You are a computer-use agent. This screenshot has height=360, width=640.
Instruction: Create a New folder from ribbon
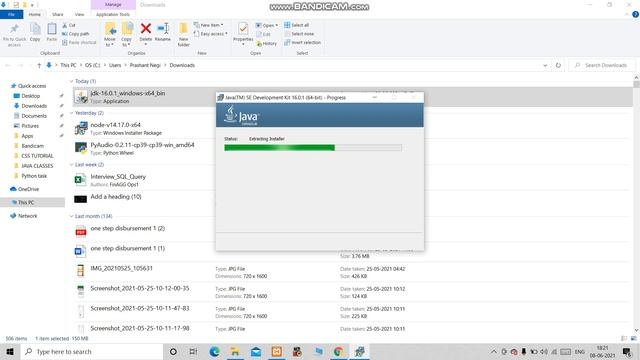(184, 34)
